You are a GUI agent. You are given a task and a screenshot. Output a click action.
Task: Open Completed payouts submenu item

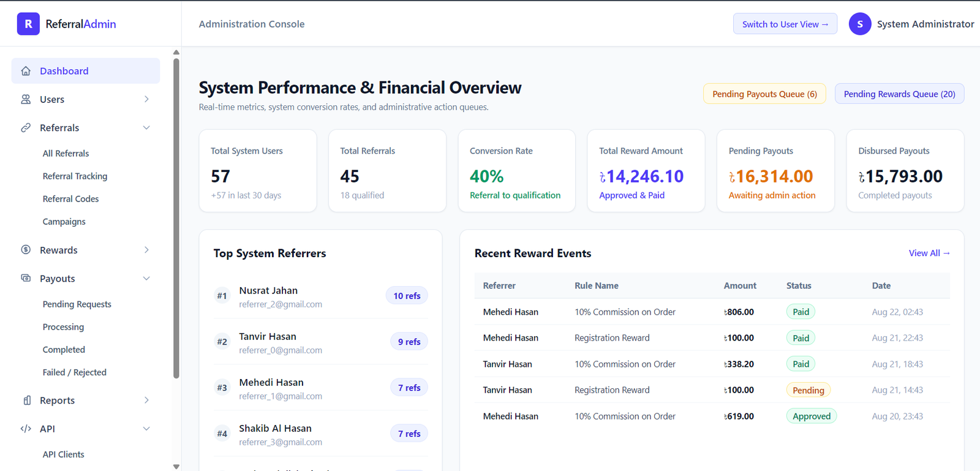coord(64,350)
